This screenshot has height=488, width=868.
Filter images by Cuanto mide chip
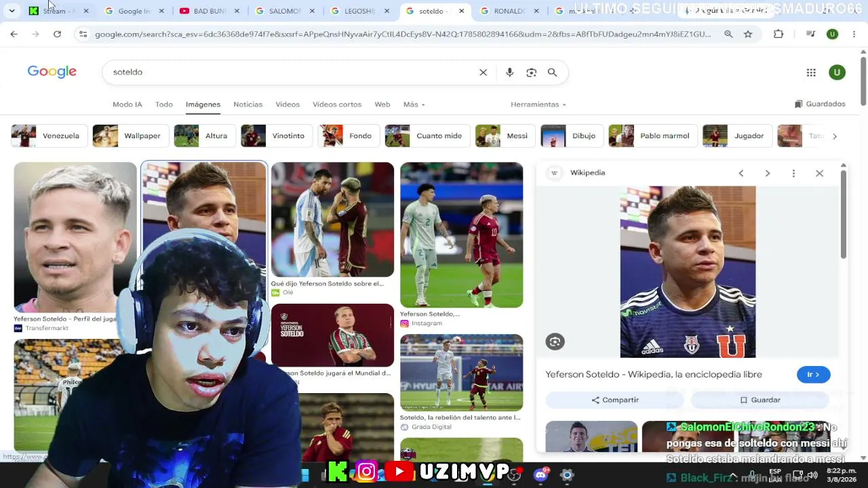coord(428,136)
